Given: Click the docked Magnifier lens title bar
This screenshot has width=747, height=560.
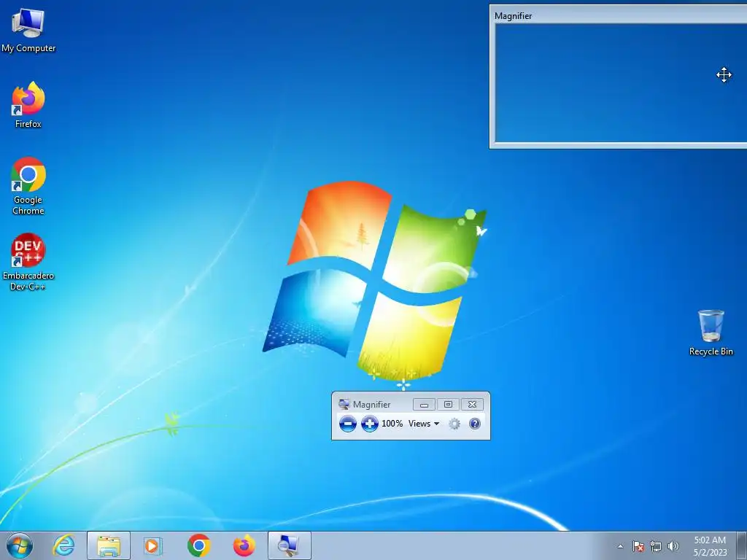Looking at the screenshot, I should point(619,16).
